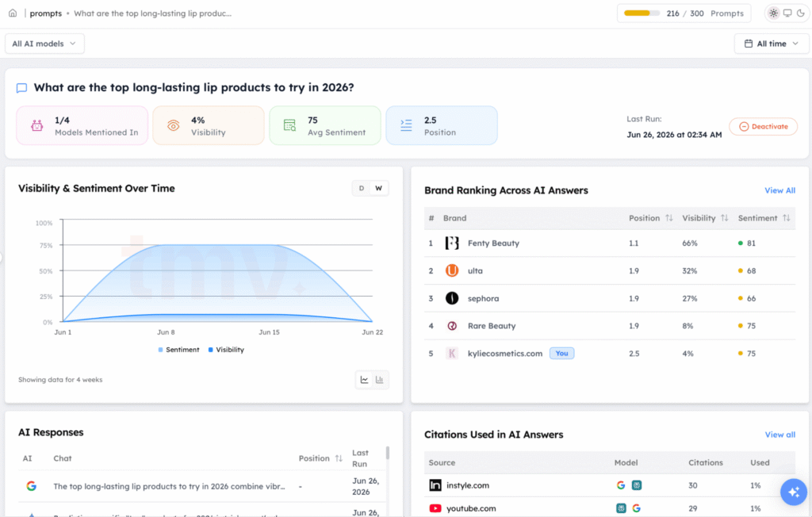Image resolution: width=812 pixels, height=517 pixels.
Task: View all brand rankings
Action: 780,190
